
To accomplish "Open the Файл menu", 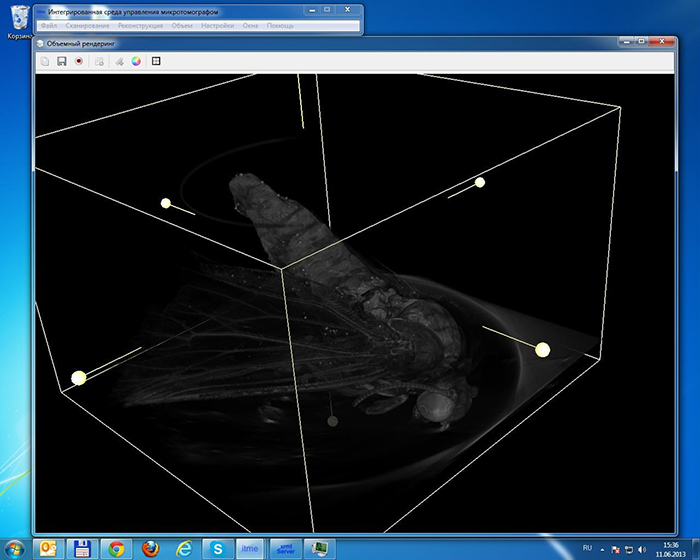I will [48, 24].
